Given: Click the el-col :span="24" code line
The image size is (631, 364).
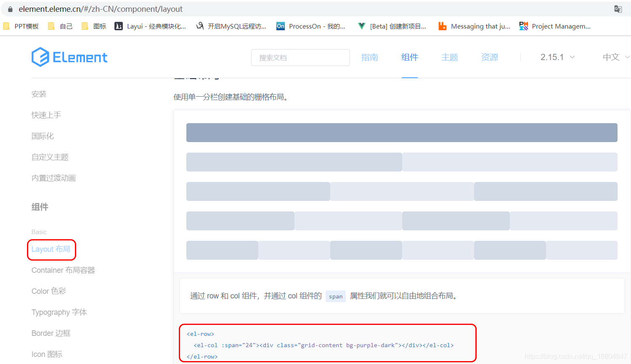Looking at the screenshot, I should [323, 345].
